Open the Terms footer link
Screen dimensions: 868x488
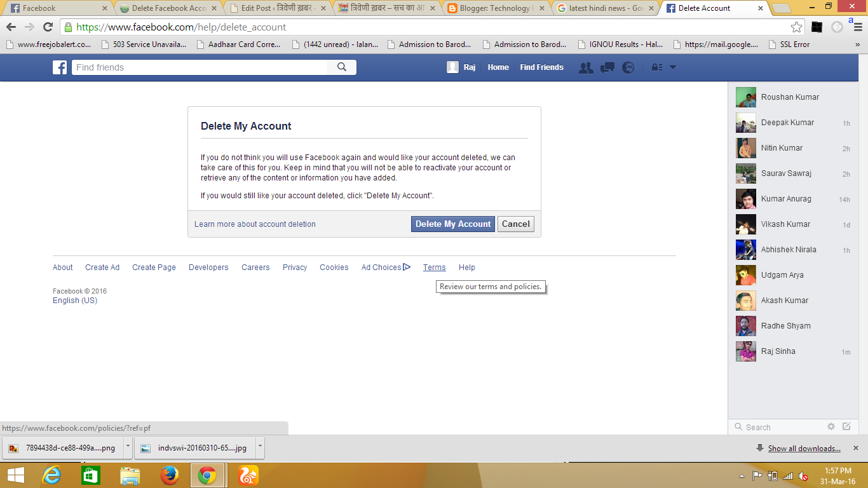(x=435, y=268)
